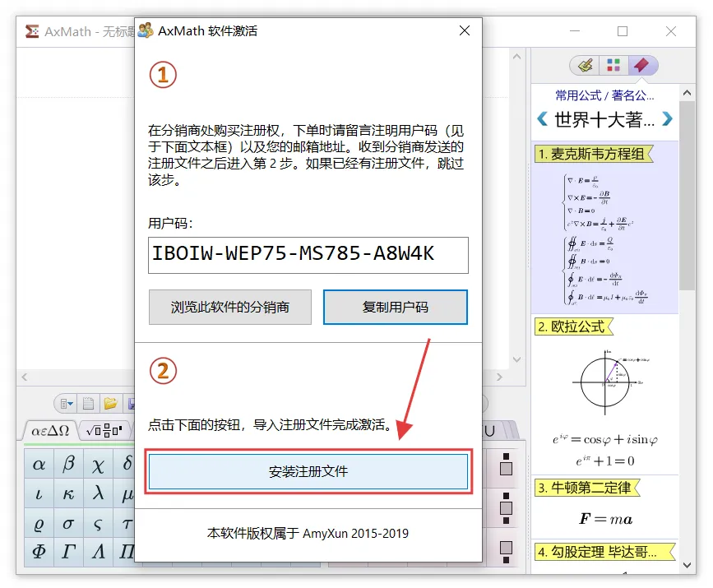Screen dimensions: 713x588
Task: Insert the iota symbol
Action: point(39,493)
